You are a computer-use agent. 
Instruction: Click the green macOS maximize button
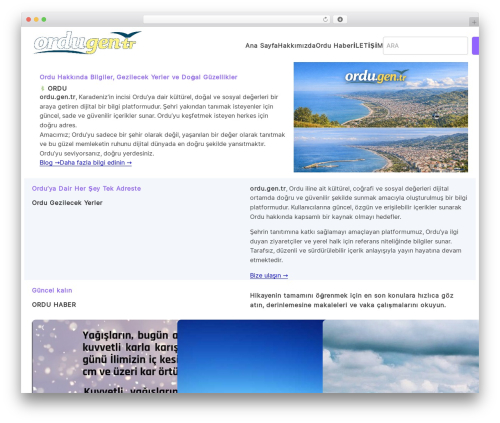click(x=44, y=19)
